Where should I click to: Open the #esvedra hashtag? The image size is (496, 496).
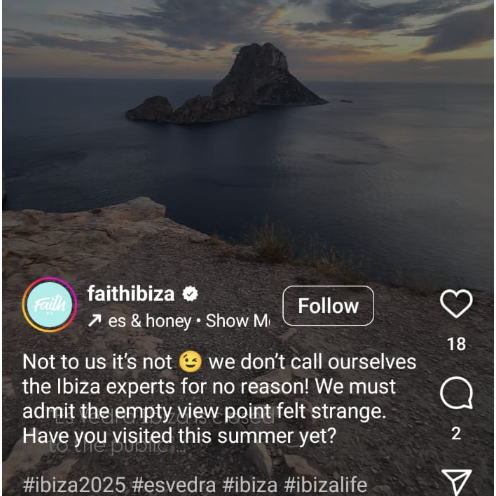(x=174, y=485)
